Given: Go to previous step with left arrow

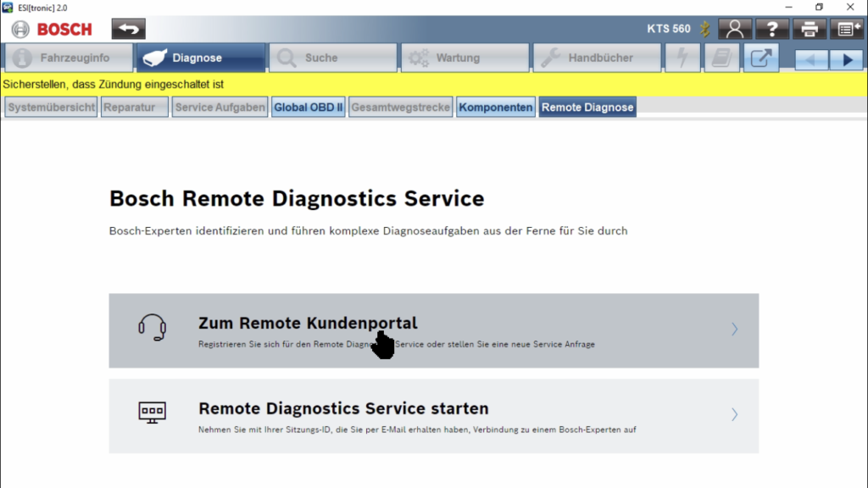Looking at the screenshot, I should coord(811,59).
